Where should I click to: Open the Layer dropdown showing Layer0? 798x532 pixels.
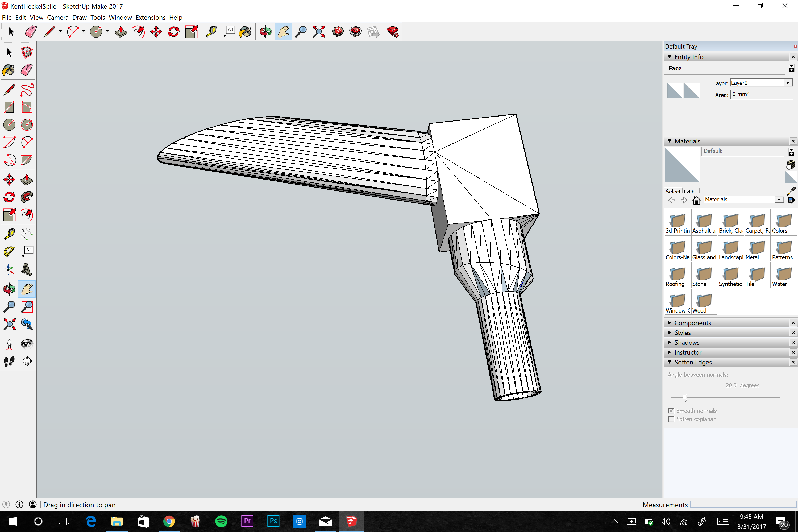tap(787, 83)
